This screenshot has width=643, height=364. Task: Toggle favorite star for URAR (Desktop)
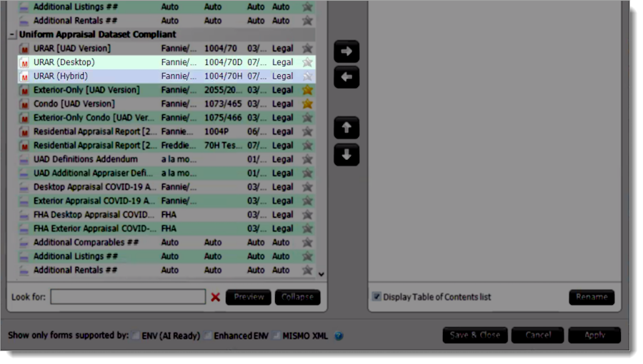[307, 62]
